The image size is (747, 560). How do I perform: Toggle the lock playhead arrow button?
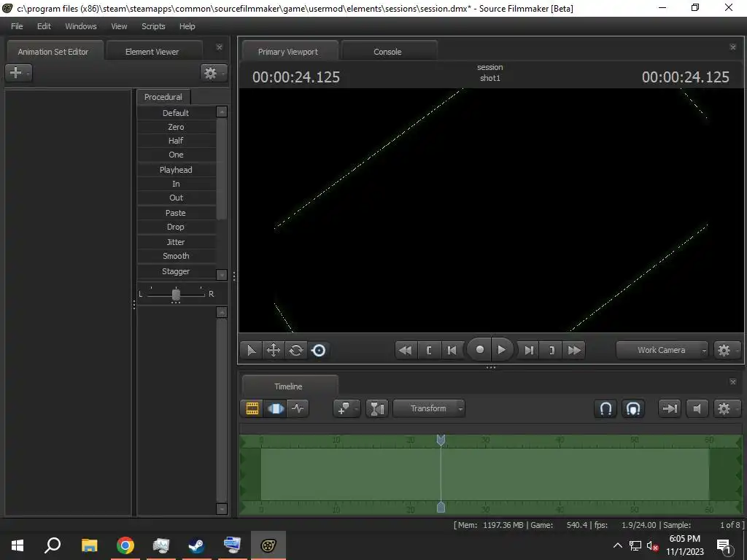[670, 408]
